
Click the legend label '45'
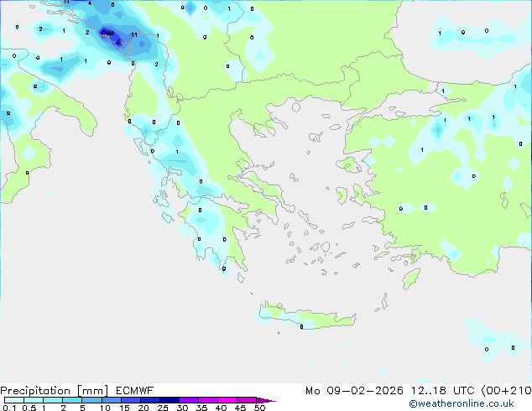tap(240, 408)
